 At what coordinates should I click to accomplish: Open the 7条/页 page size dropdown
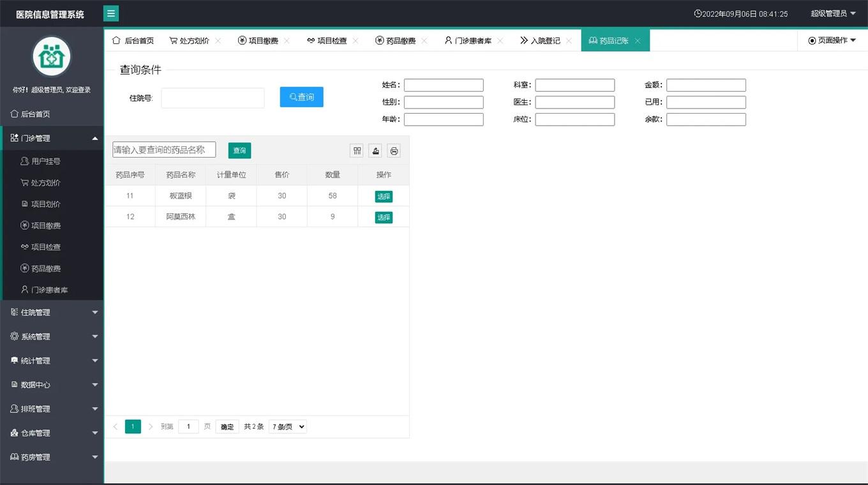[x=288, y=426]
